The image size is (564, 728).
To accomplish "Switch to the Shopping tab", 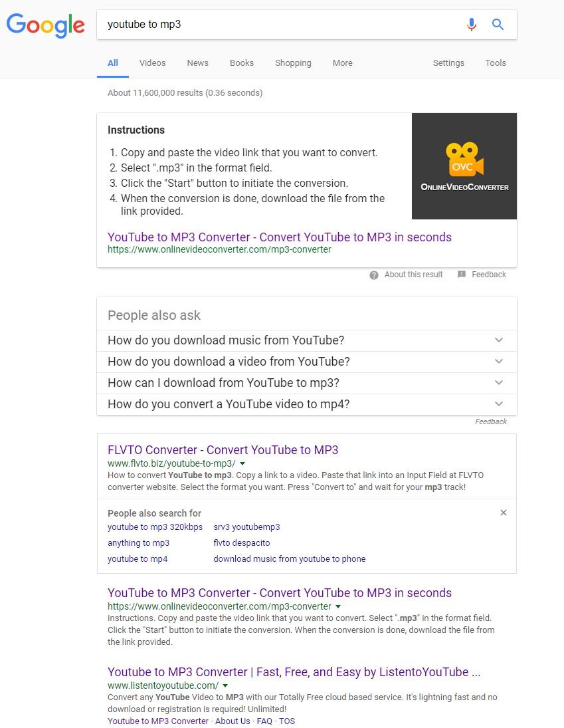I will click(293, 63).
